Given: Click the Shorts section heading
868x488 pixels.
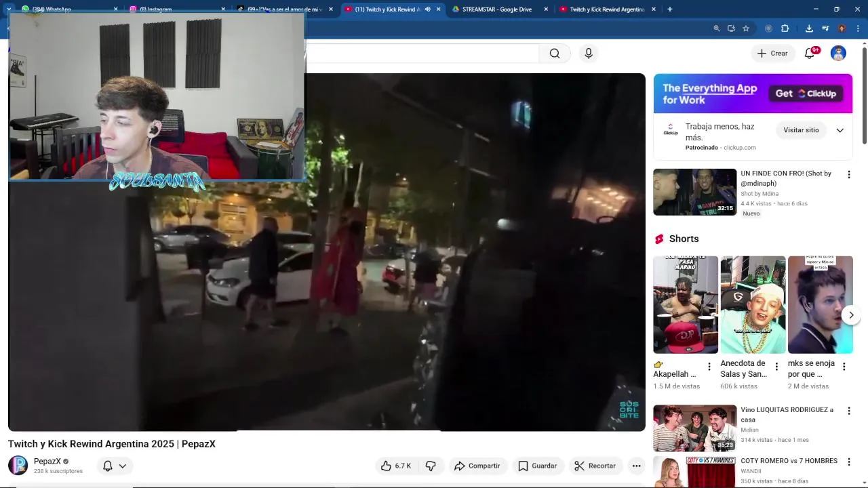Looking at the screenshot, I should click(684, 239).
